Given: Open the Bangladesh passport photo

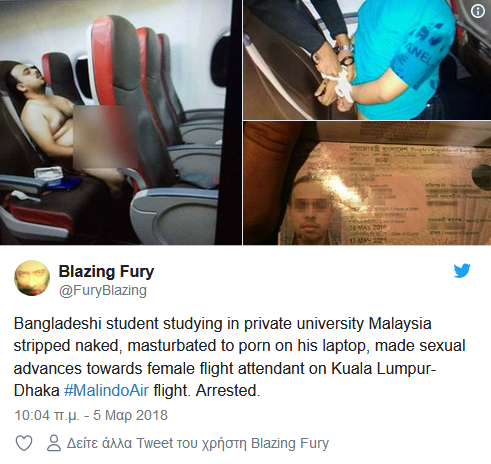Looking at the screenshot, I should pyautogui.click(x=367, y=183).
